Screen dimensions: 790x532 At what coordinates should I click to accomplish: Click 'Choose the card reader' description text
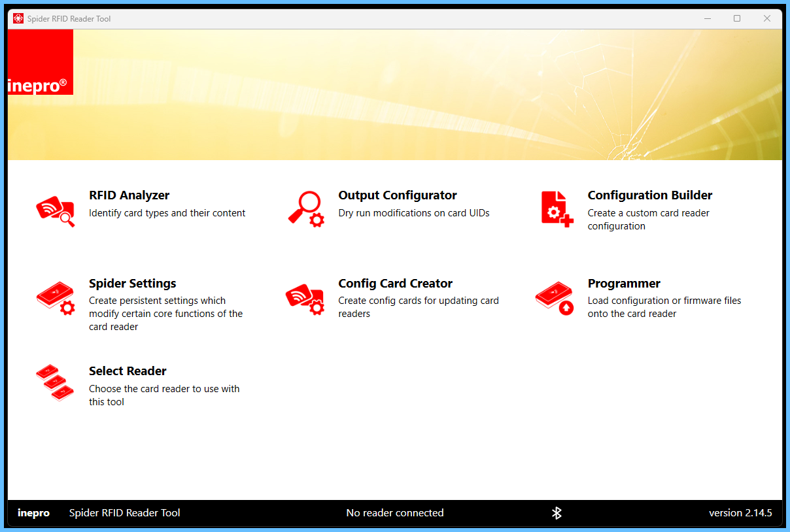pos(164,395)
